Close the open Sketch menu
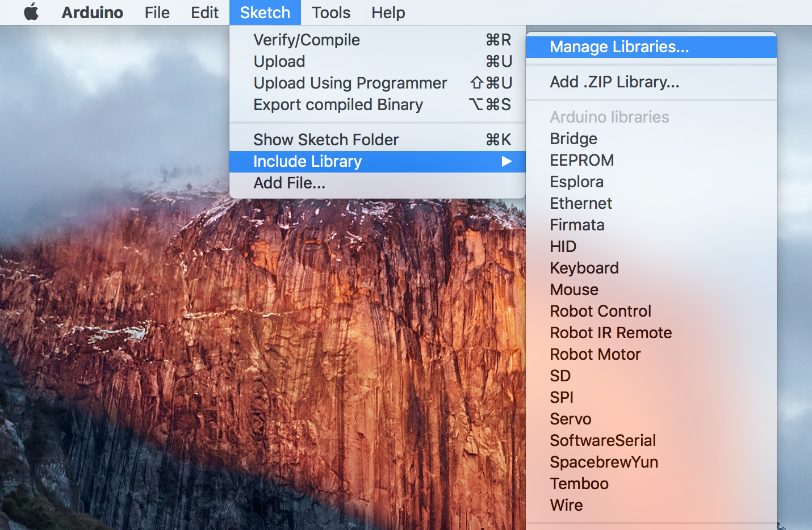Screen dimensions: 812x530 point(265,12)
